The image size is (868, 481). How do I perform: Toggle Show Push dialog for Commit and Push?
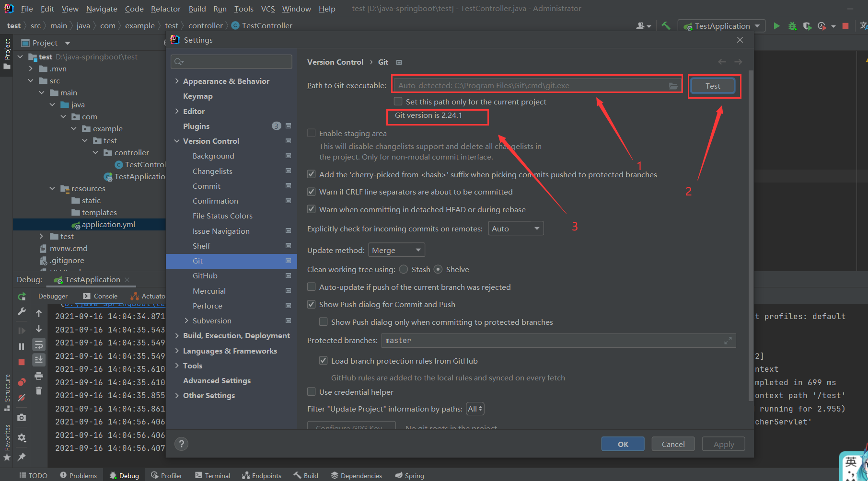click(x=312, y=304)
